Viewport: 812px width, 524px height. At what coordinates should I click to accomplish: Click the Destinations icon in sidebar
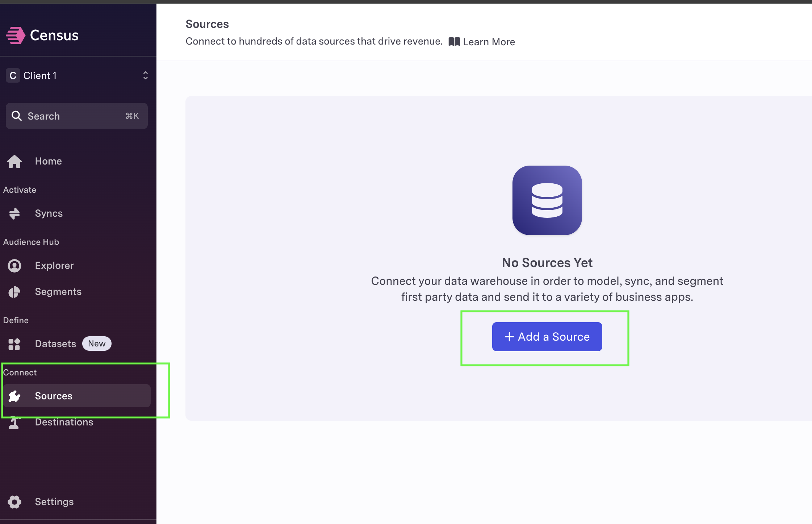tap(14, 423)
